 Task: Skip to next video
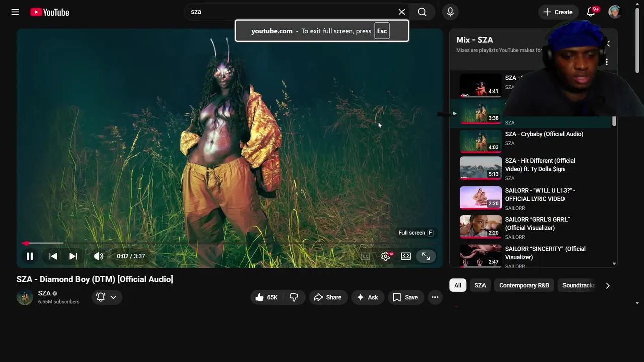(73, 256)
